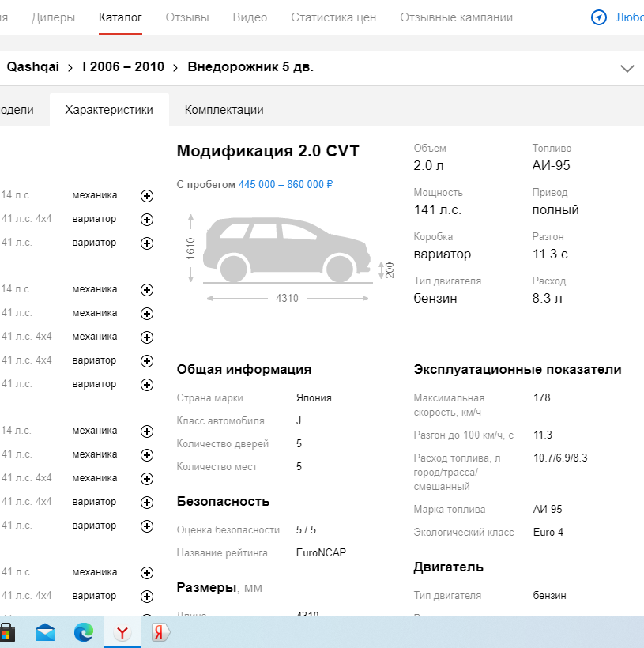Click the engine volume value 2.0 л
The image size is (644, 648).
[428, 165]
